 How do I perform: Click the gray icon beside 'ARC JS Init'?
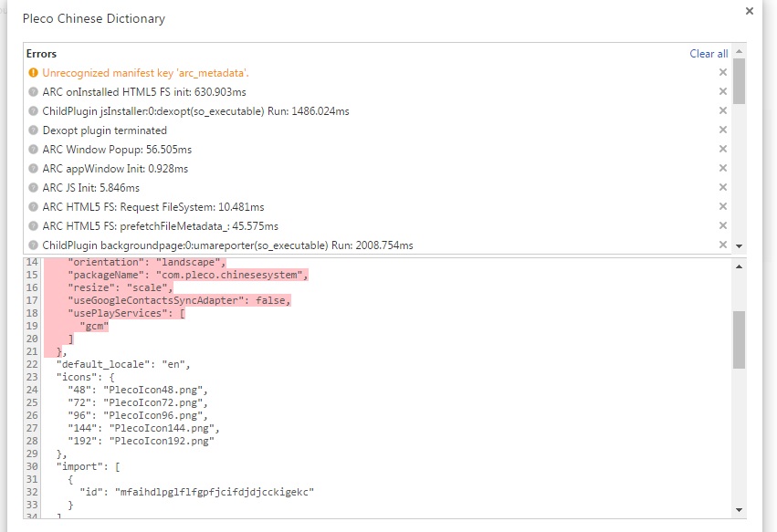[33, 188]
